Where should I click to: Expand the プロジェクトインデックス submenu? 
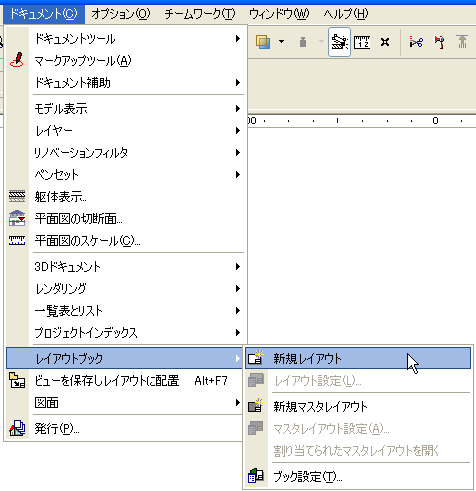125,333
